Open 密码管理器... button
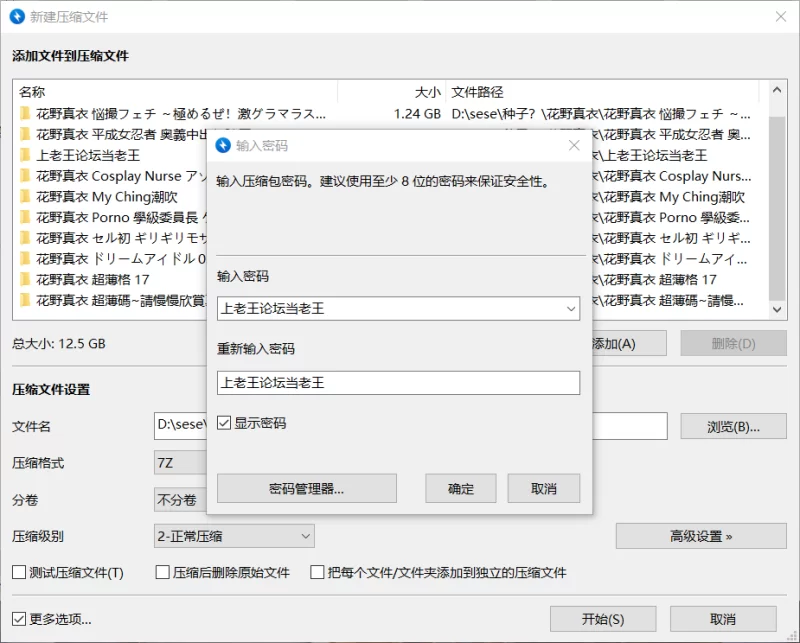800x643 pixels. pyautogui.click(x=306, y=489)
